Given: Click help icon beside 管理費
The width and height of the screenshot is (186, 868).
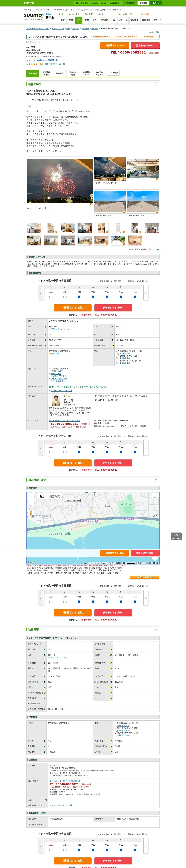Looking at the screenshot, I should pyautogui.click(x=111, y=655).
